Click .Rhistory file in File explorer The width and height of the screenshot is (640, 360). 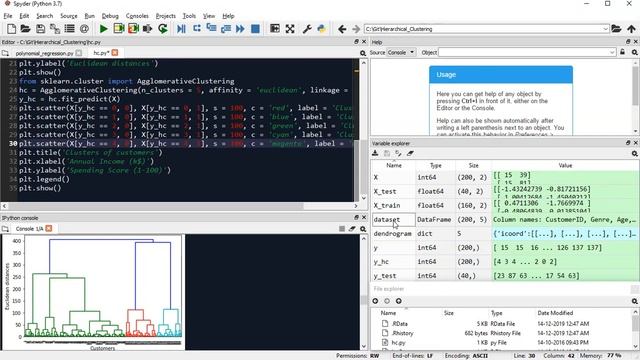[402, 333]
